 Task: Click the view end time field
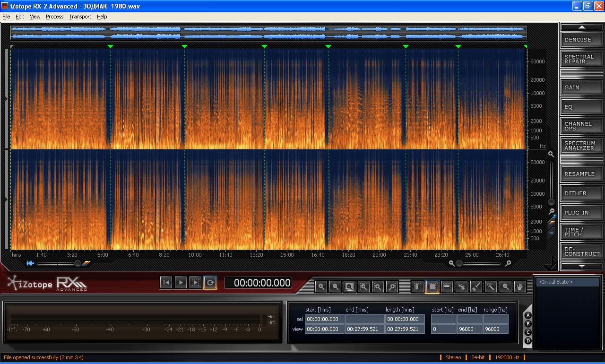coord(364,329)
